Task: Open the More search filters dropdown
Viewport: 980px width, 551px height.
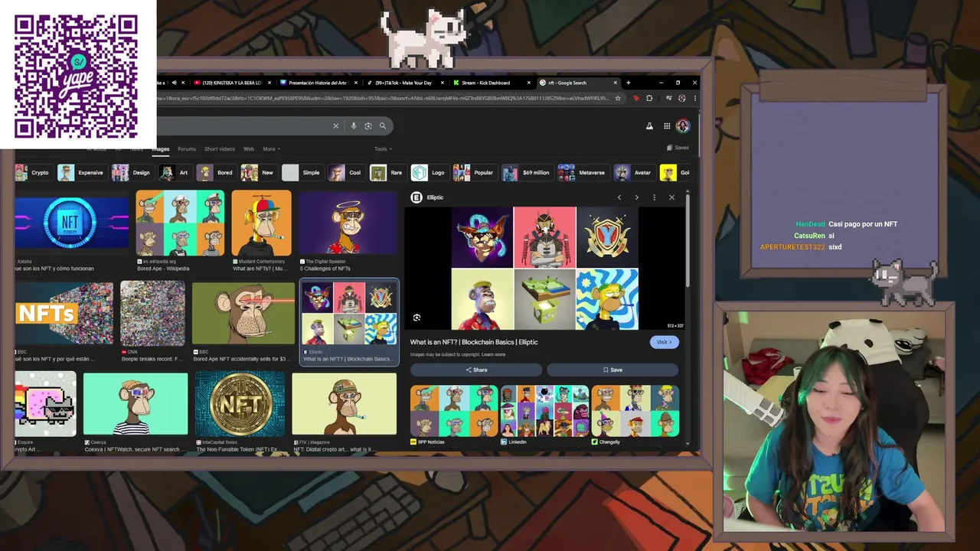Action: [x=272, y=149]
